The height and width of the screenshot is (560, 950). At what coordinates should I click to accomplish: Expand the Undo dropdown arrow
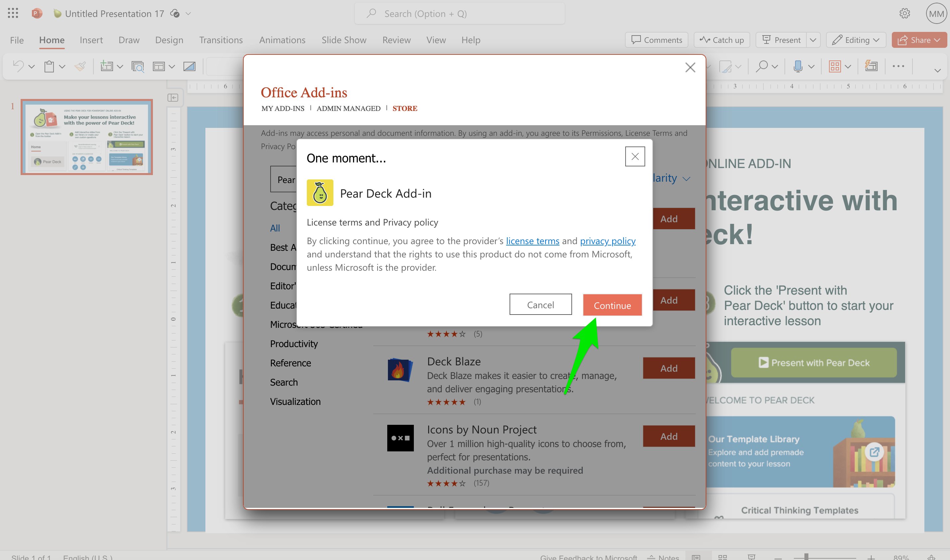coord(32,67)
